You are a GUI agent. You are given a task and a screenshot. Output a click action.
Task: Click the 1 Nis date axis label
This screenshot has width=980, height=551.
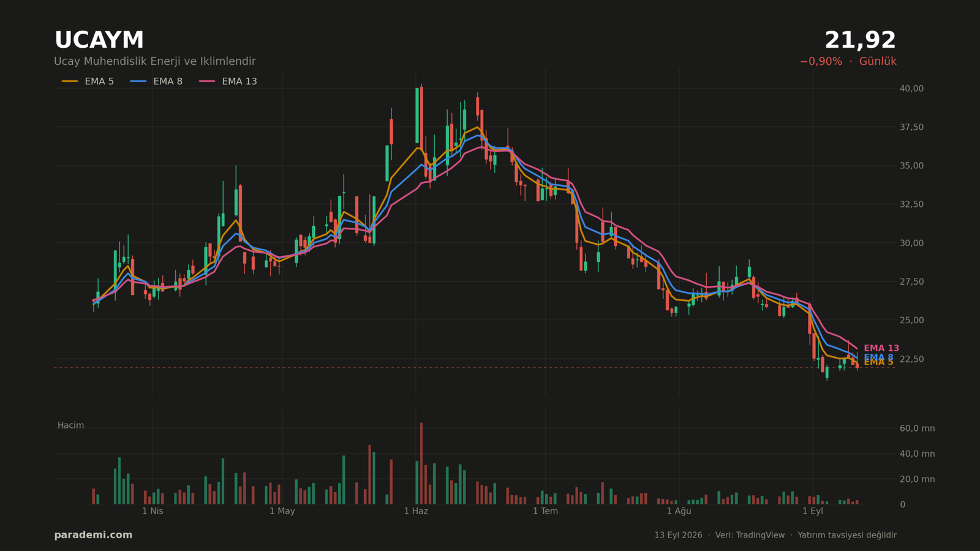click(x=153, y=511)
